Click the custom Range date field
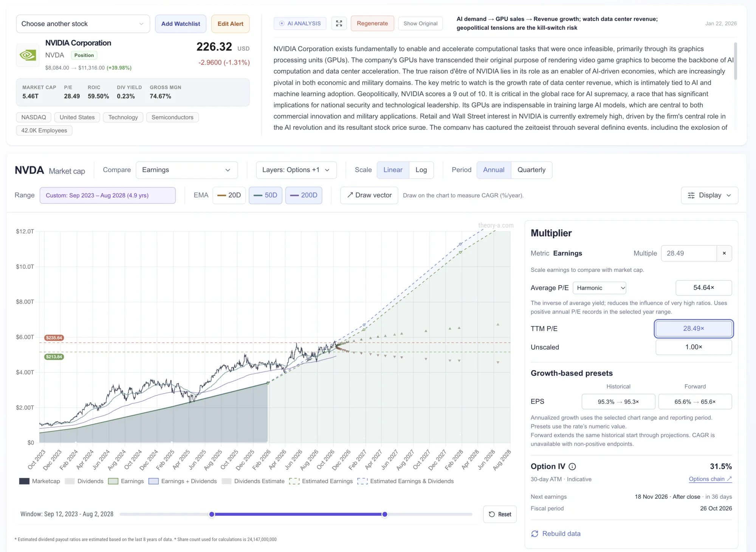The height and width of the screenshot is (552, 756). (x=108, y=195)
